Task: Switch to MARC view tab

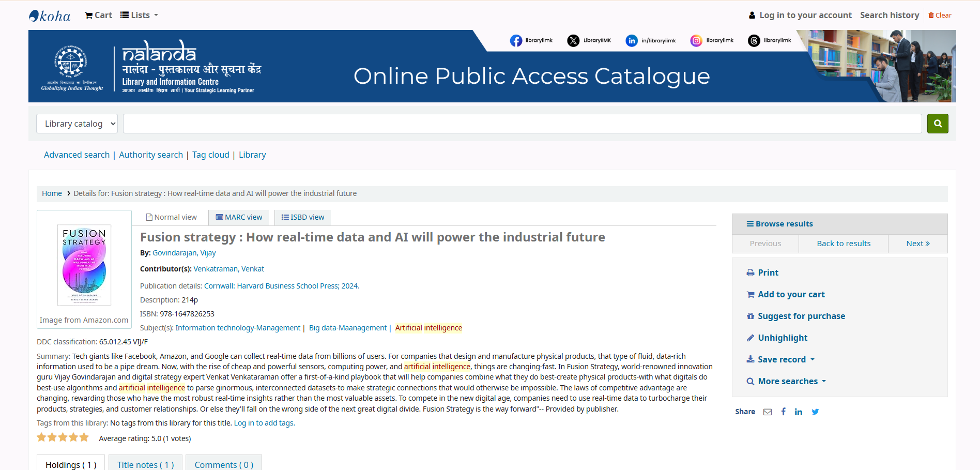Action: point(239,217)
